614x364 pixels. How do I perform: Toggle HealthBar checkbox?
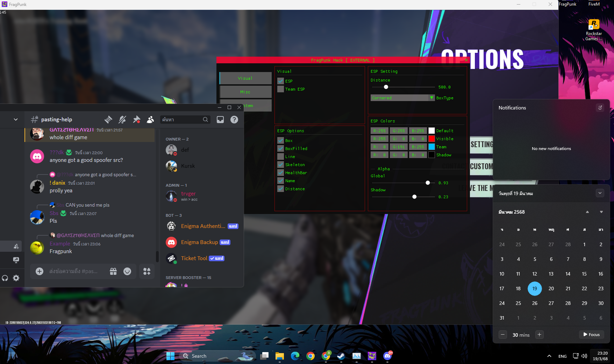click(x=280, y=173)
